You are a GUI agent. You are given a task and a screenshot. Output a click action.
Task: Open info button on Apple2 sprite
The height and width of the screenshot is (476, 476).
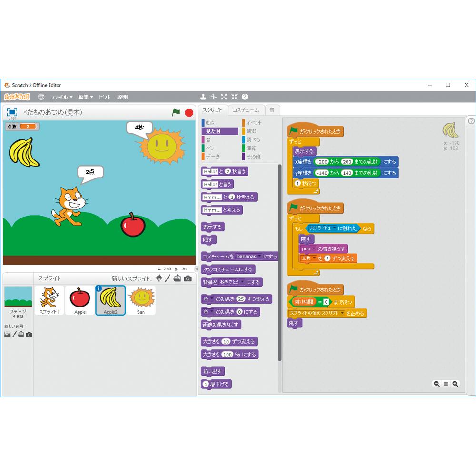point(99,288)
